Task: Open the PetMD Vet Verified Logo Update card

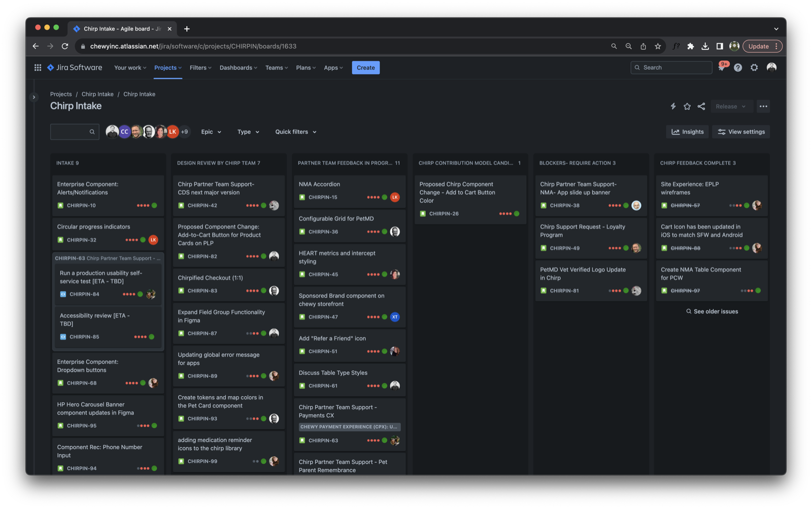Action: [591, 280]
